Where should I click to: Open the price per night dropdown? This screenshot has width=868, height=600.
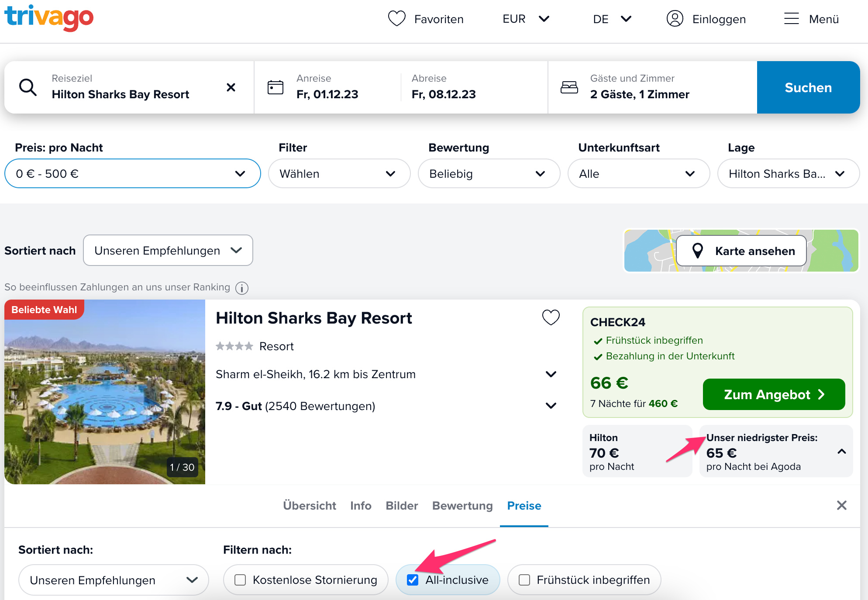tap(133, 173)
